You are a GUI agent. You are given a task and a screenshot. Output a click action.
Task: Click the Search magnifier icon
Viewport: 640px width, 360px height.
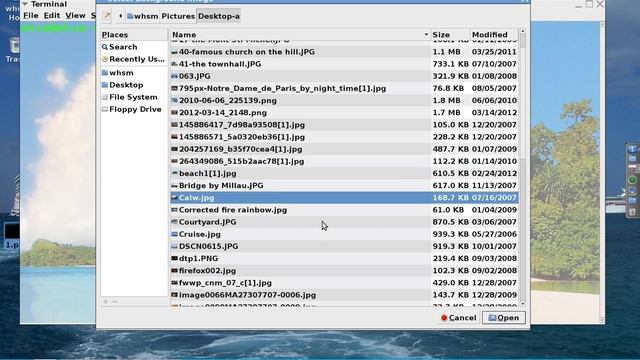pyautogui.click(x=105, y=47)
